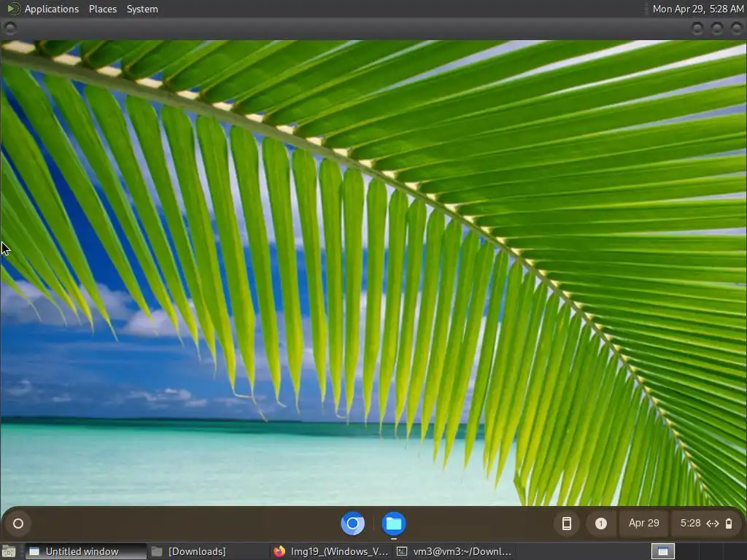Open the Phone Hub icon in shelf

click(566, 524)
